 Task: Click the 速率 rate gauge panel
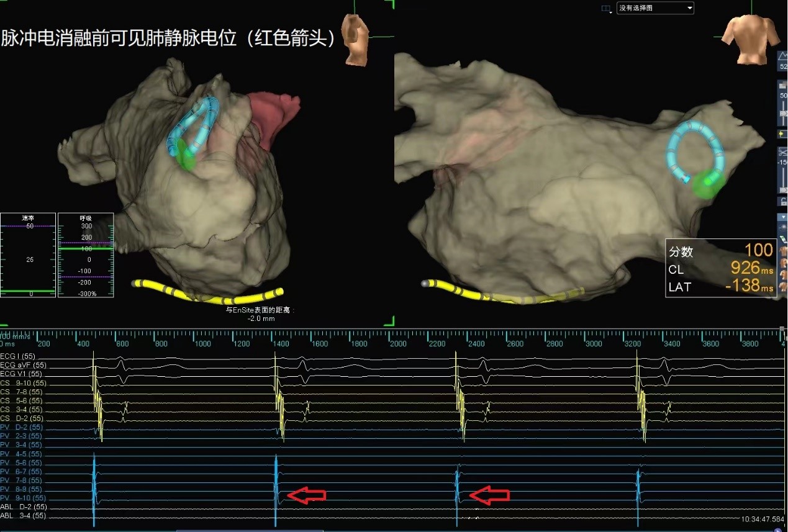[x=28, y=255]
